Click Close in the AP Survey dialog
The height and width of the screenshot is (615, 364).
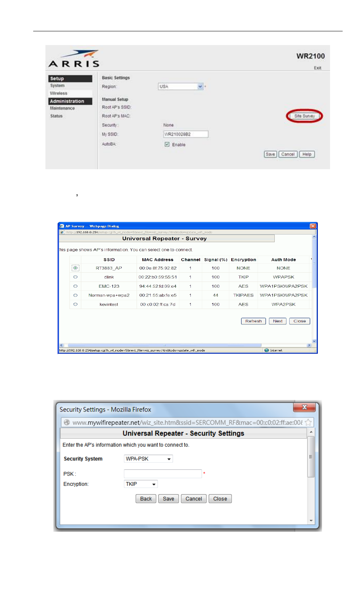pos(300,321)
